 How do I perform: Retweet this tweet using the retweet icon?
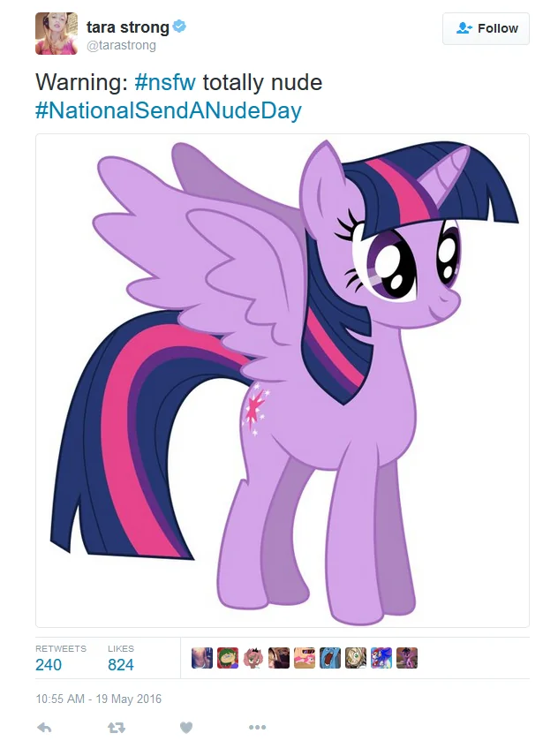click(117, 728)
